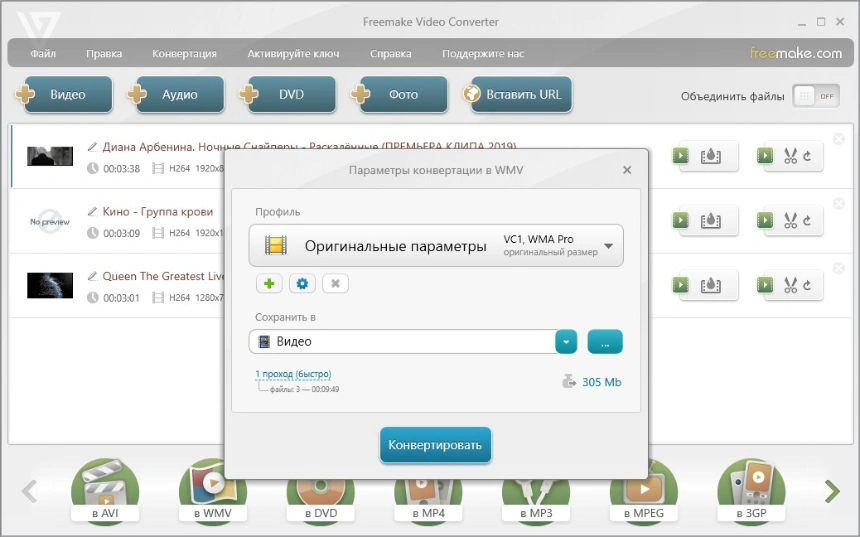Open the Конвертация menu
Screen dimensions: 860x537
184,54
